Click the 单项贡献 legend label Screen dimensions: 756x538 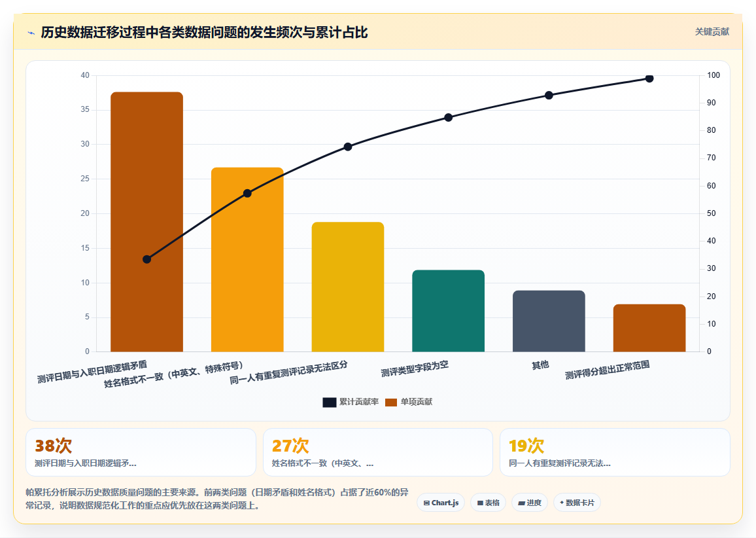(x=417, y=401)
